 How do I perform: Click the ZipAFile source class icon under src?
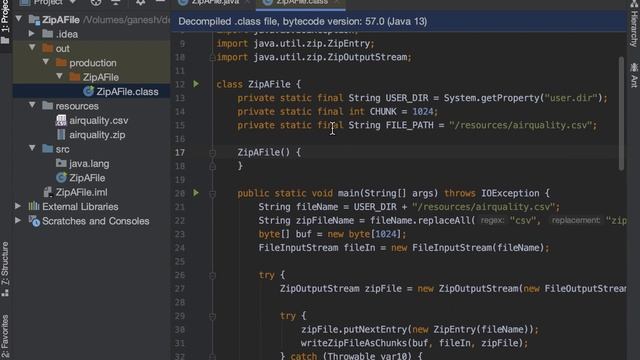coord(61,178)
